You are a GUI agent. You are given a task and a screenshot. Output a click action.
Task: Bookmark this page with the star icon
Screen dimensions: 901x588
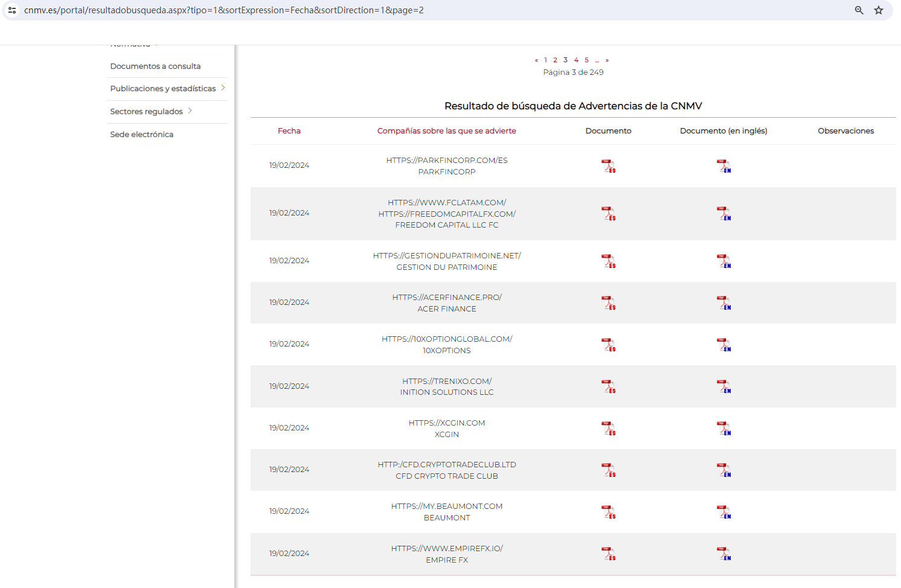click(x=879, y=10)
